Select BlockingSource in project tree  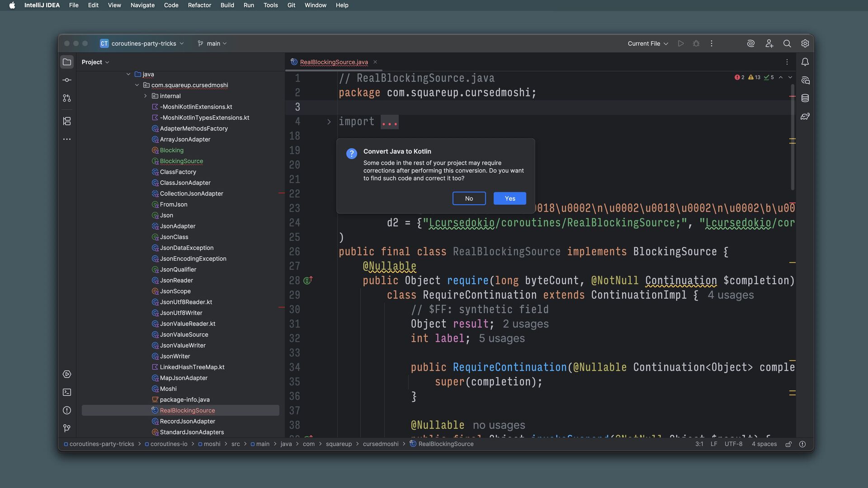(180, 161)
